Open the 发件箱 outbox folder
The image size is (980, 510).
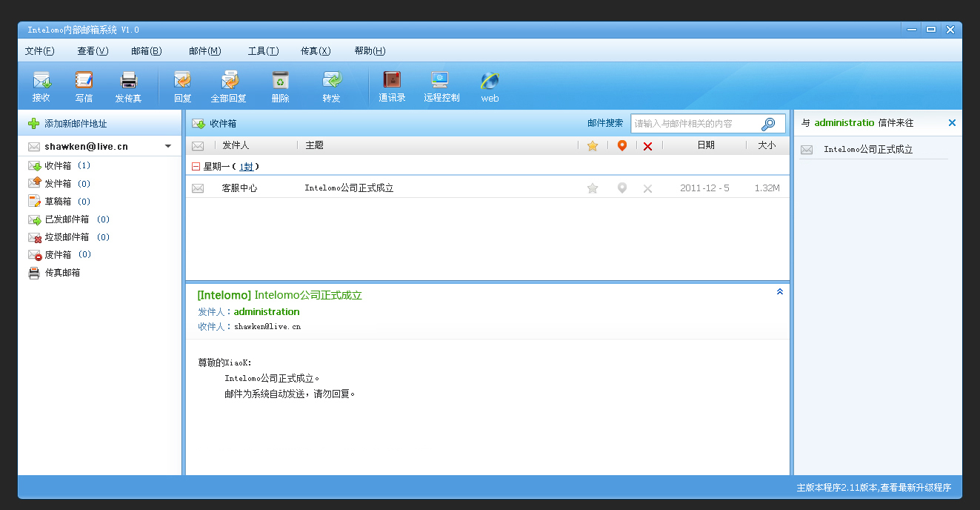pyautogui.click(x=59, y=184)
